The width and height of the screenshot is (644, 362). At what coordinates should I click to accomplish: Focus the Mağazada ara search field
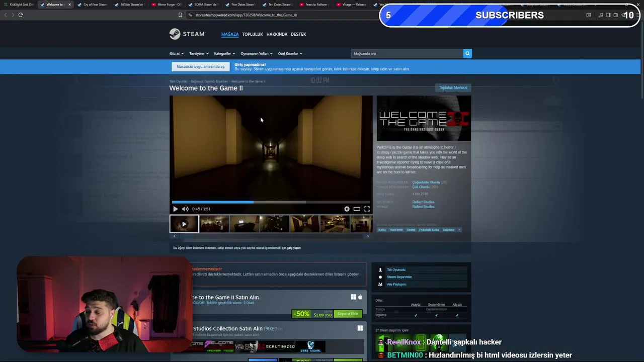(407, 53)
